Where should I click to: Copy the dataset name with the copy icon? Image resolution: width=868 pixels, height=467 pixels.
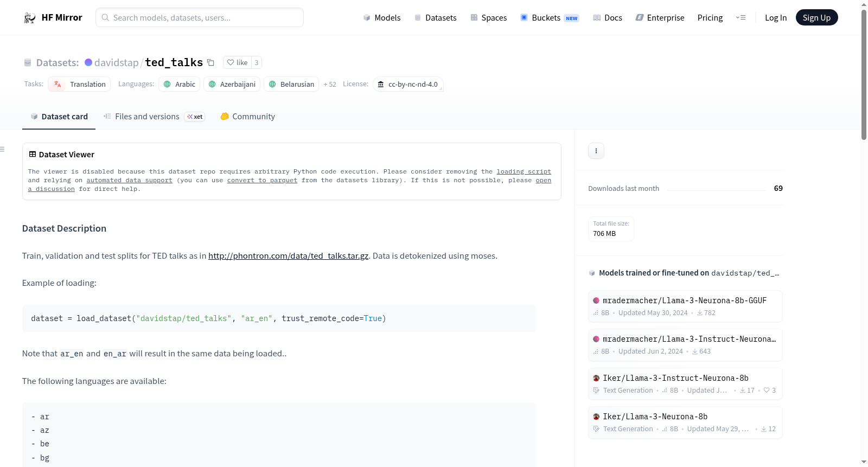210,63
